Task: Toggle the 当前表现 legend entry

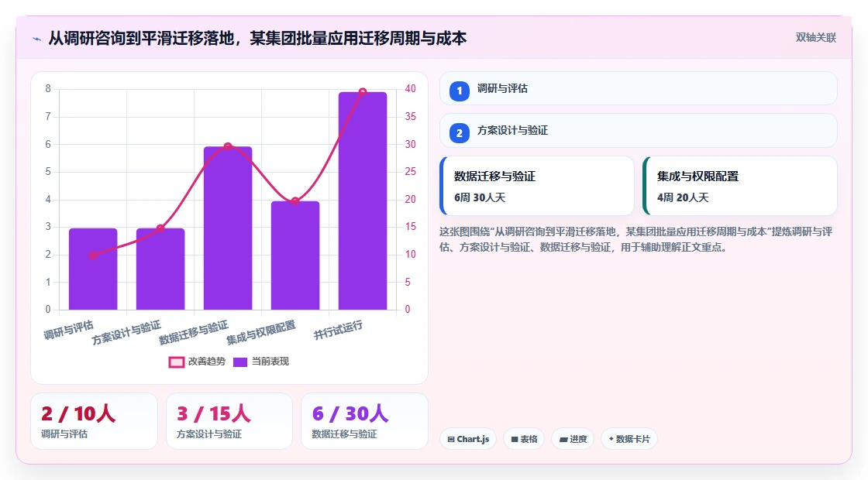Action: [x=260, y=362]
